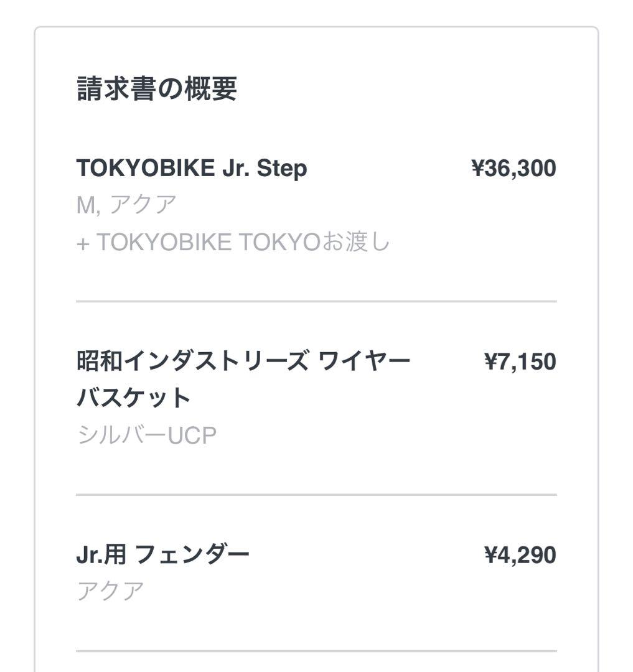Click the plus sign before TOKYOBIKE TOKYO
This screenshot has height=672, width=633.
tap(83, 243)
